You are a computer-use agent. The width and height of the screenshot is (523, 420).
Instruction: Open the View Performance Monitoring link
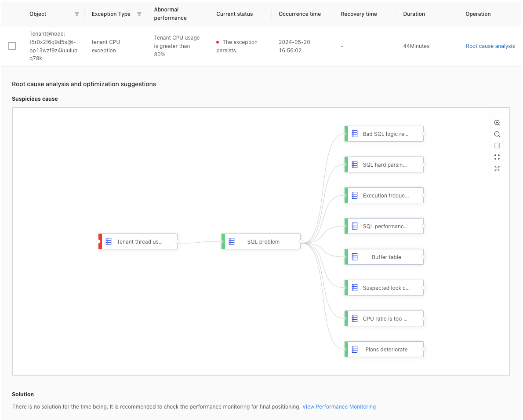339,407
